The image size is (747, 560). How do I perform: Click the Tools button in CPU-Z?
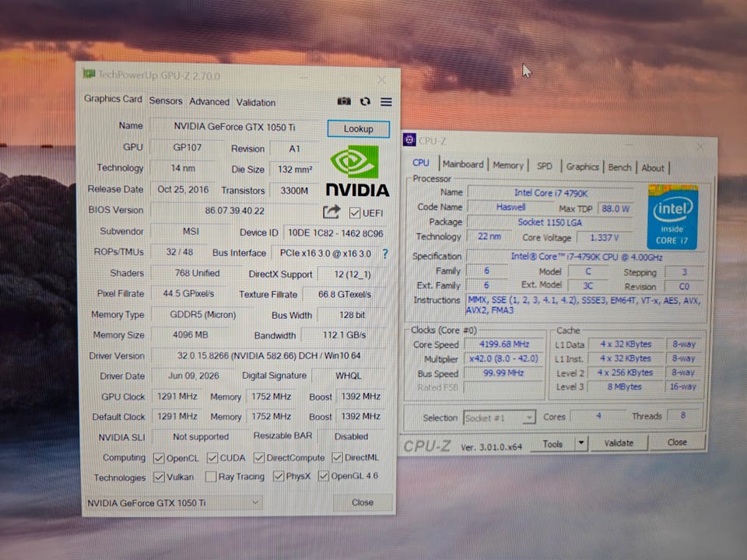pyautogui.click(x=552, y=444)
